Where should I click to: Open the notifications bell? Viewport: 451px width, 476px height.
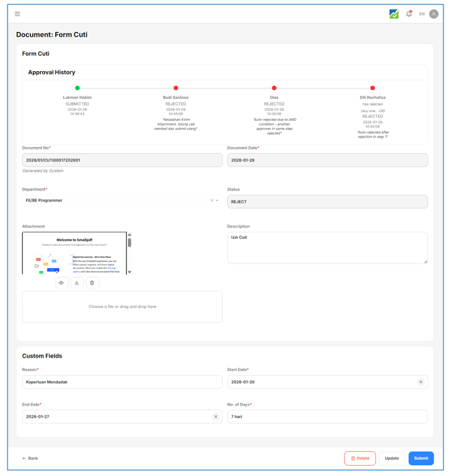(x=409, y=14)
